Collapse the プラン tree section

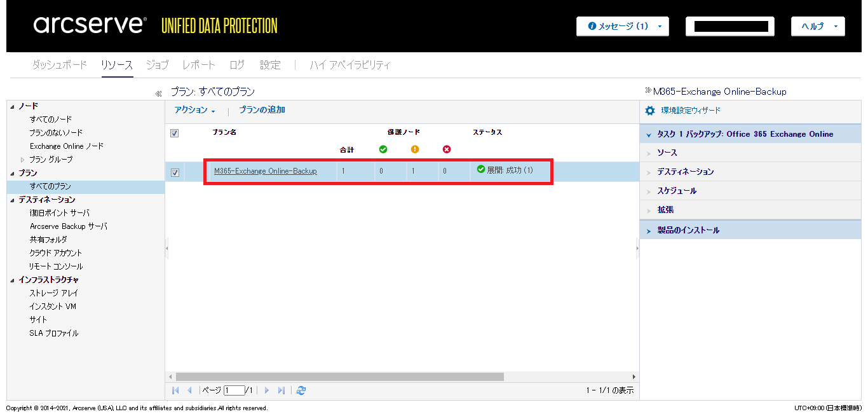click(13, 173)
